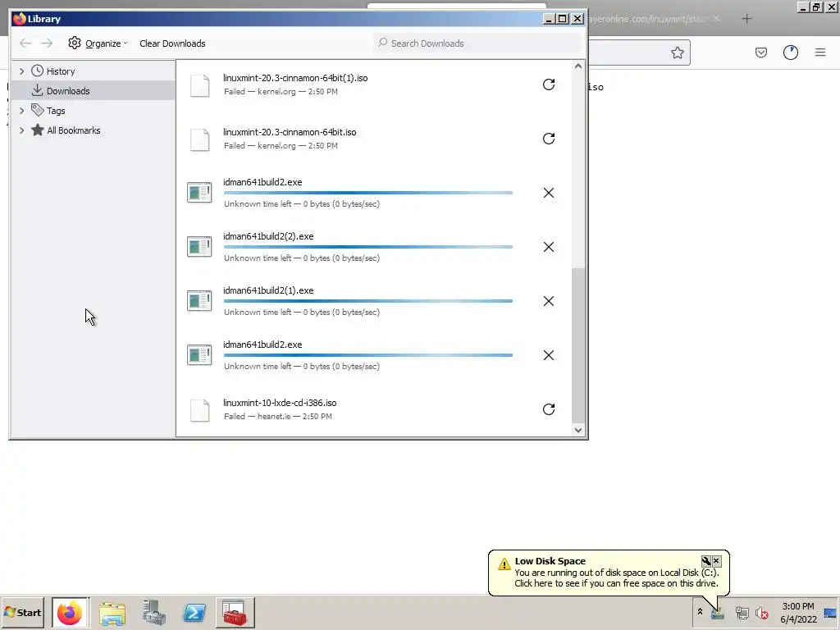840x630 pixels.
Task: Open Low Disk Space notification settings wrench
Action: tap(706, 561)
